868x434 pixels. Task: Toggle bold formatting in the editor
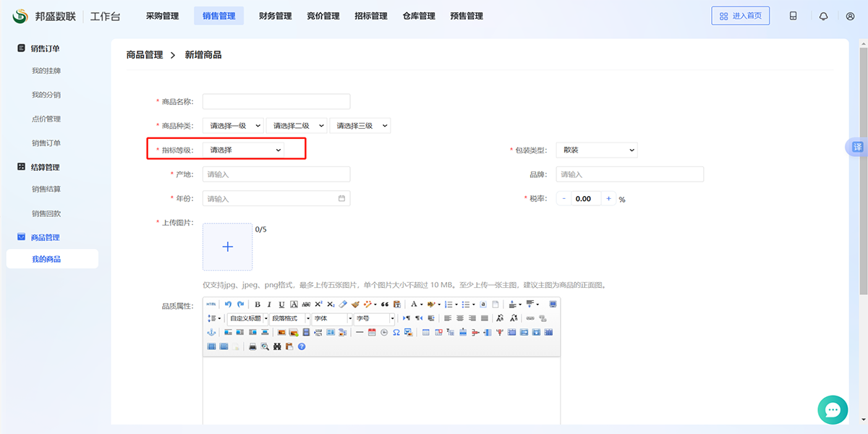pos(257,304)
